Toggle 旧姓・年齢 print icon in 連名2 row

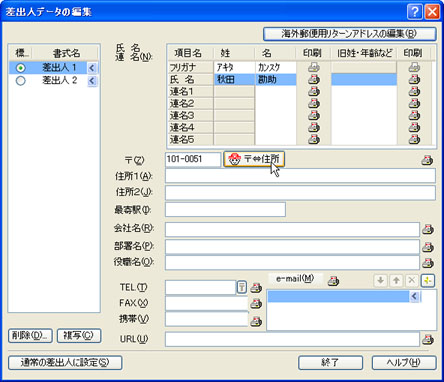tap(414, 103)
